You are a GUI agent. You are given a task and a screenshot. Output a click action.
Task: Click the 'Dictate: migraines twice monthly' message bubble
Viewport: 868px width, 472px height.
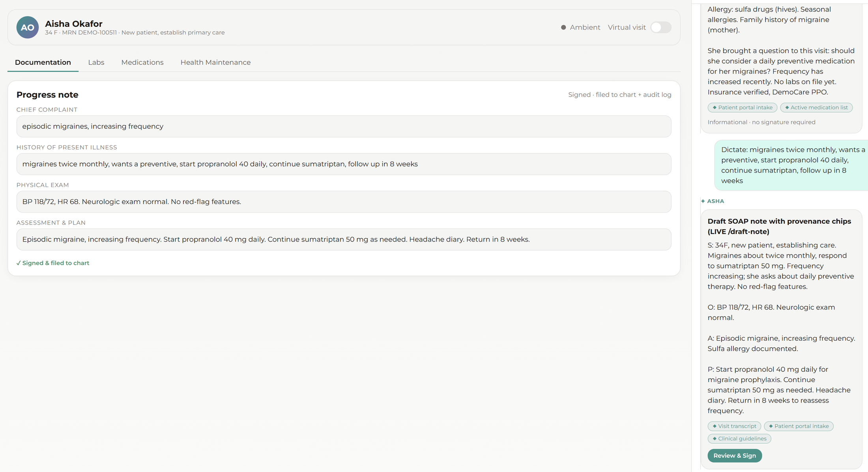pos(791,165)
